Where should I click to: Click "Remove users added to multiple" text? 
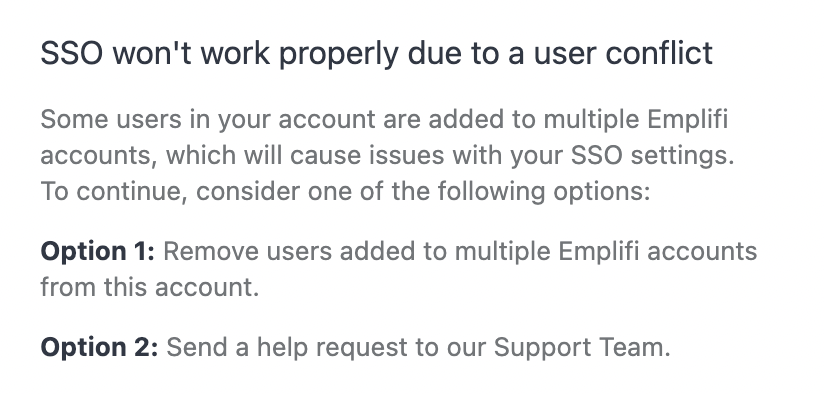point(357,252)
